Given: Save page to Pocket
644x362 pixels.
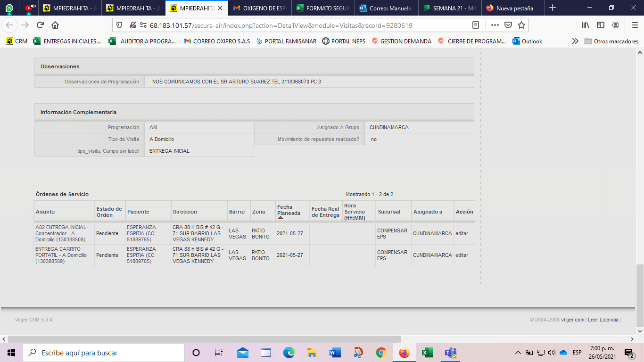Looking at the screenshot, I should coord(508,25).
